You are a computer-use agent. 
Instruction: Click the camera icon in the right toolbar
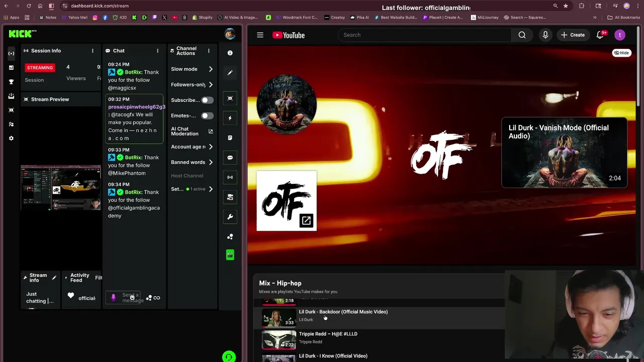point(230,197)
